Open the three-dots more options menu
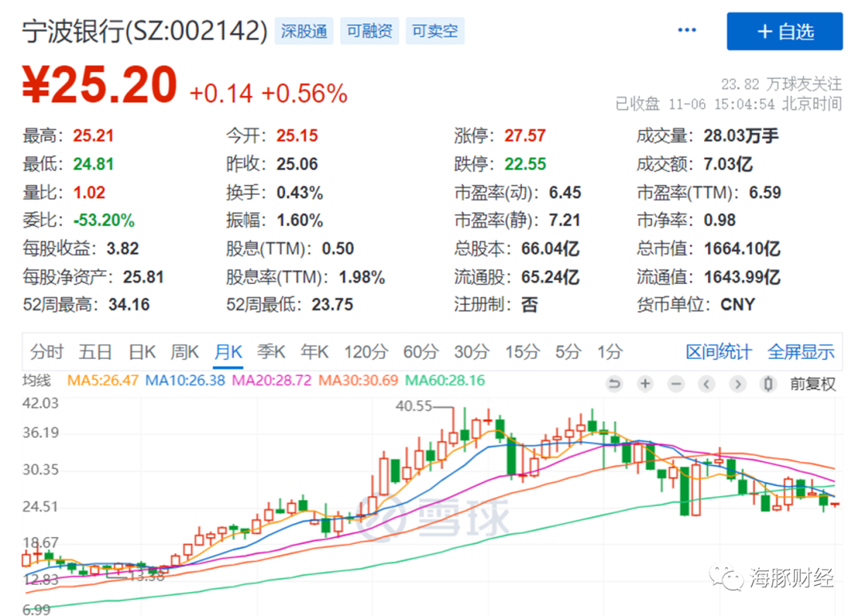Viewport: 862px width, 616px height. (x=686, y=30)
